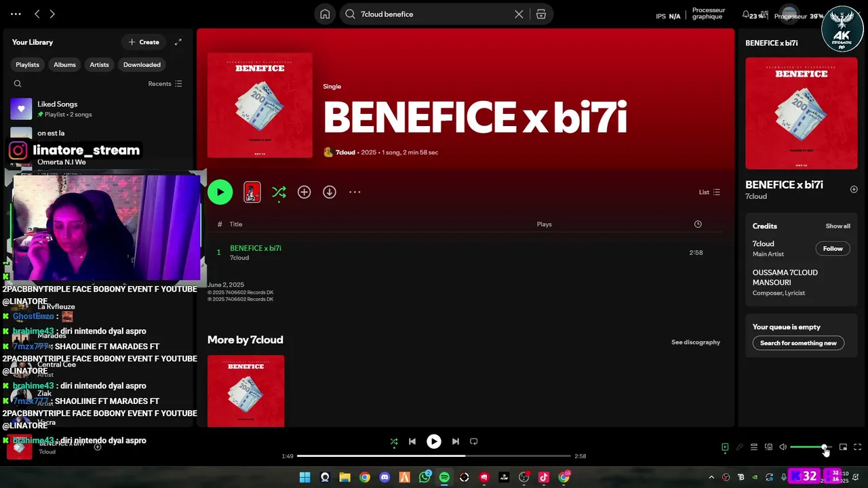This screenshot has width=868, height=488.
Task: Open Discord from the taskbar
Action: point(384,477)
